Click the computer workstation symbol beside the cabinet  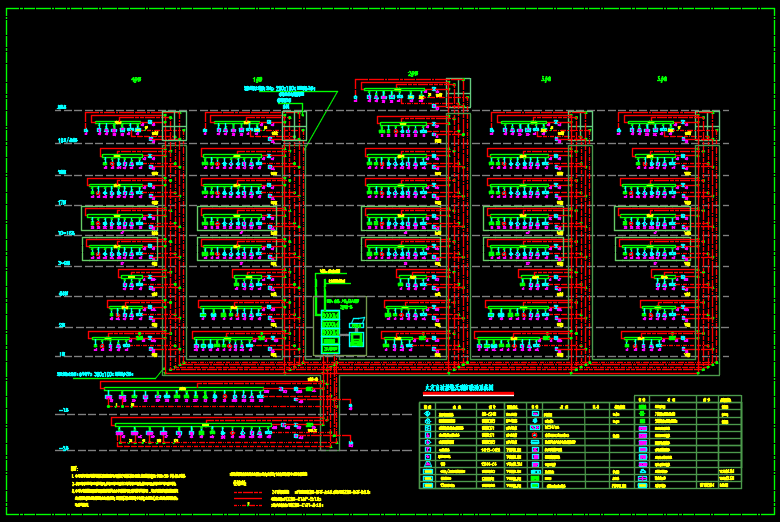pyautogui.click(x=356, y=332)
